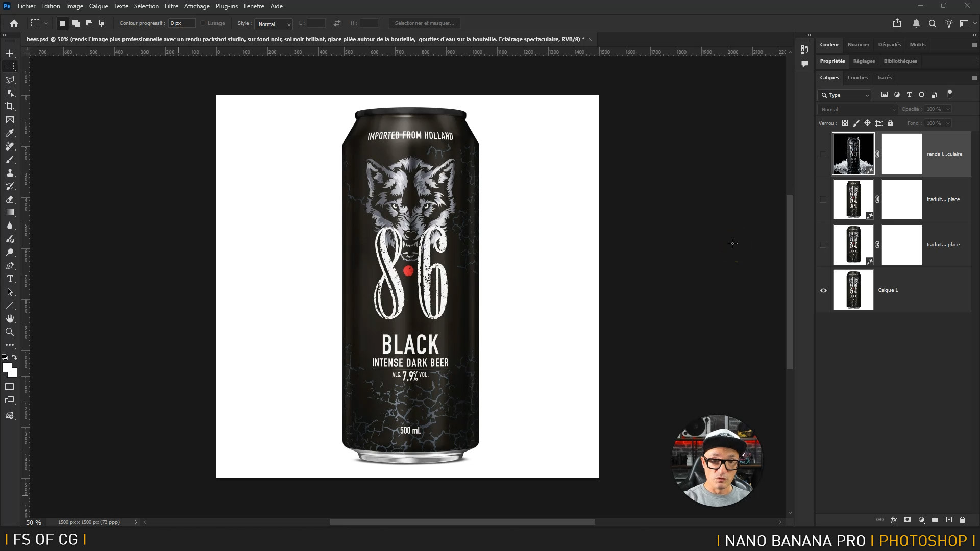
Task: Select the Hand tool
Action: pyautogui.click(x=10, y=318)
